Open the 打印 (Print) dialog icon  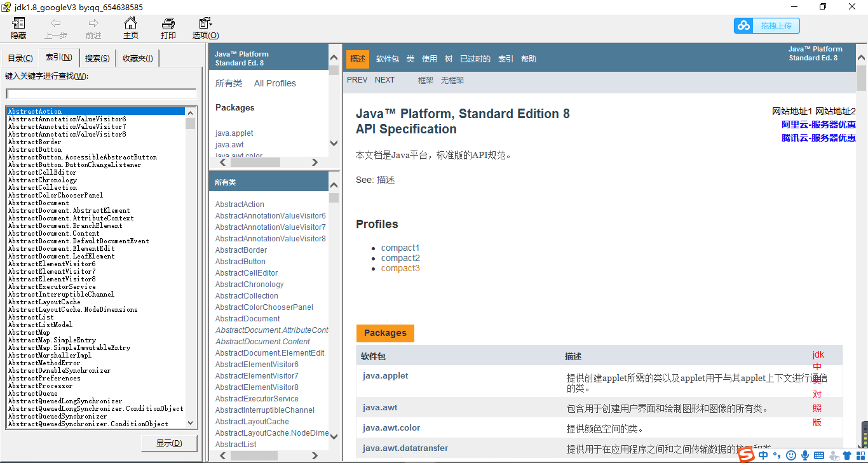click(168, 28)
